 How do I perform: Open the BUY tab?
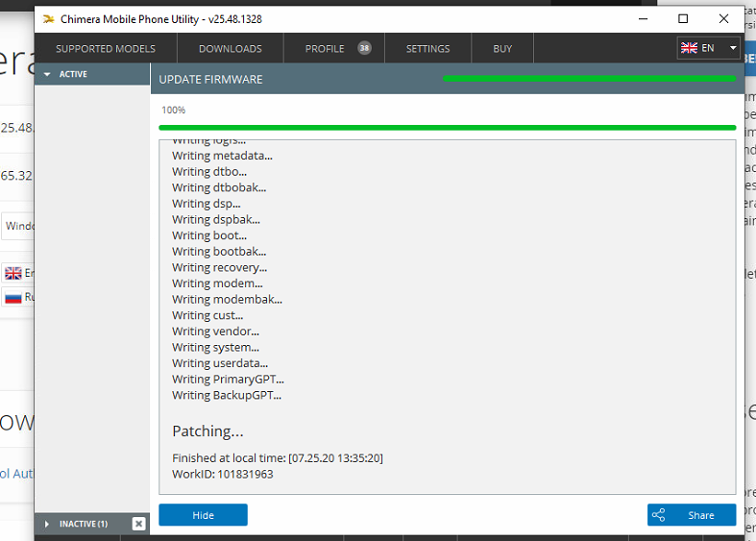pyautogui.click(x=502, y=49)
